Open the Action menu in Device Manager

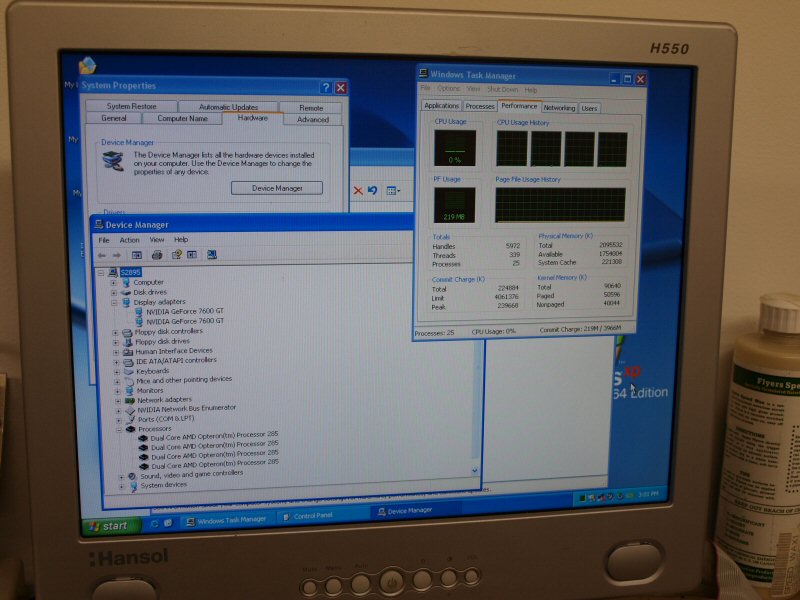tap(129, 240)
